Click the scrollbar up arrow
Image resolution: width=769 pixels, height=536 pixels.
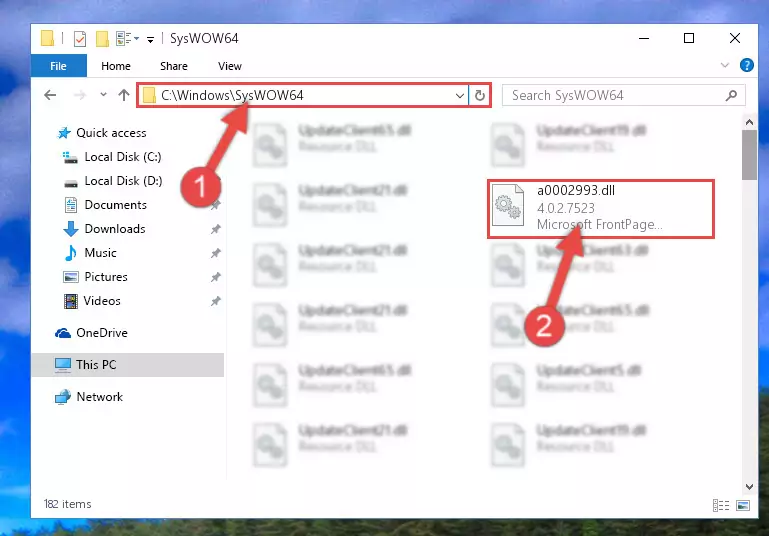coord(749,122)
